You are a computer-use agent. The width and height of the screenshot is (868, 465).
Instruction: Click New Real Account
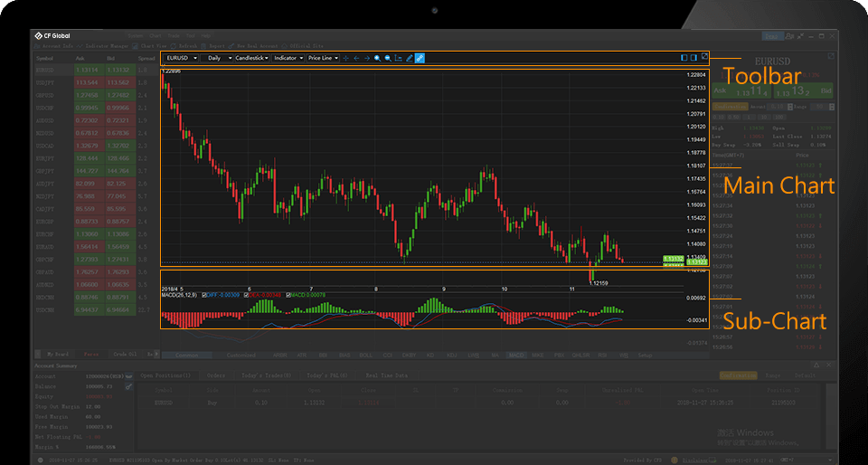(254, 46)
